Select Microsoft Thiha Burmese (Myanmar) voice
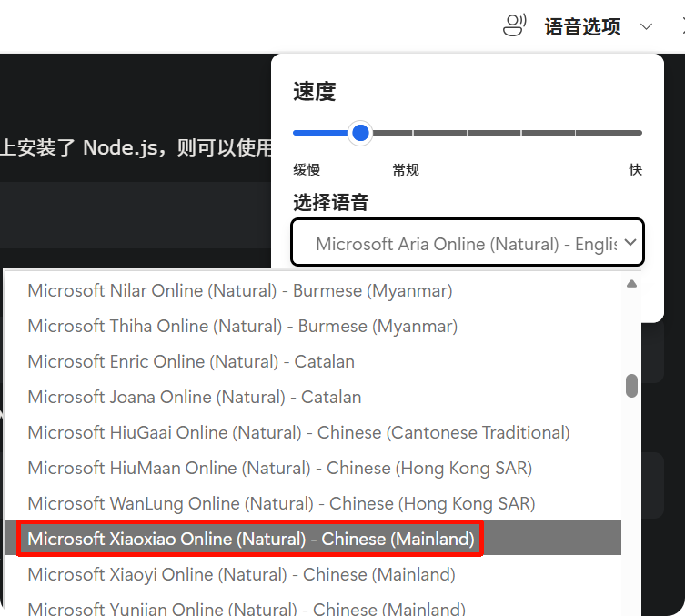Image resolution: width=685 pixels, height=616 pixels. click(313, 326)
